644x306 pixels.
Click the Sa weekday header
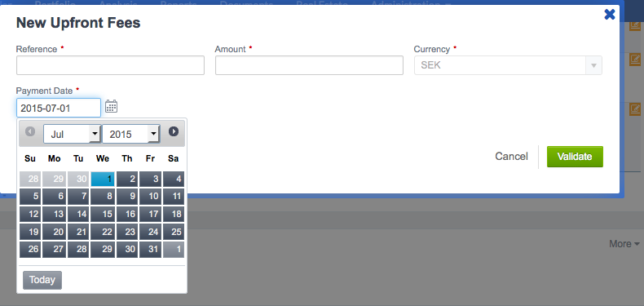174,159
